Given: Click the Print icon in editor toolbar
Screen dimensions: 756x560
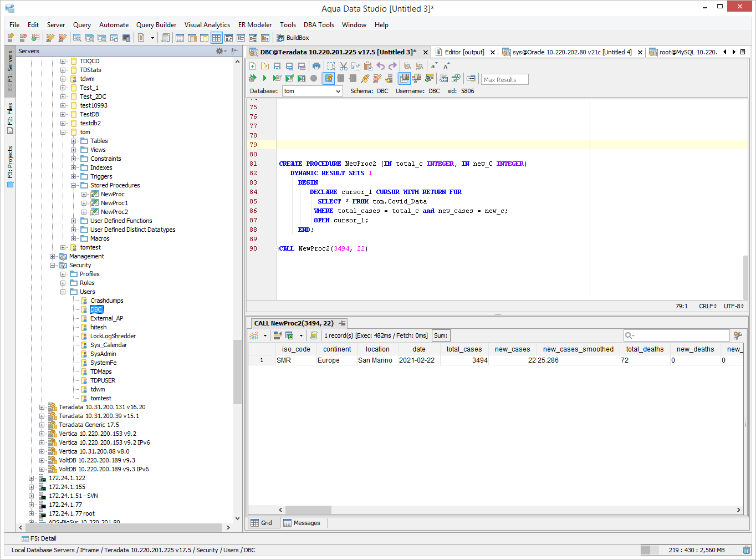Looking at the screenshot, I should tap(316, 66).
